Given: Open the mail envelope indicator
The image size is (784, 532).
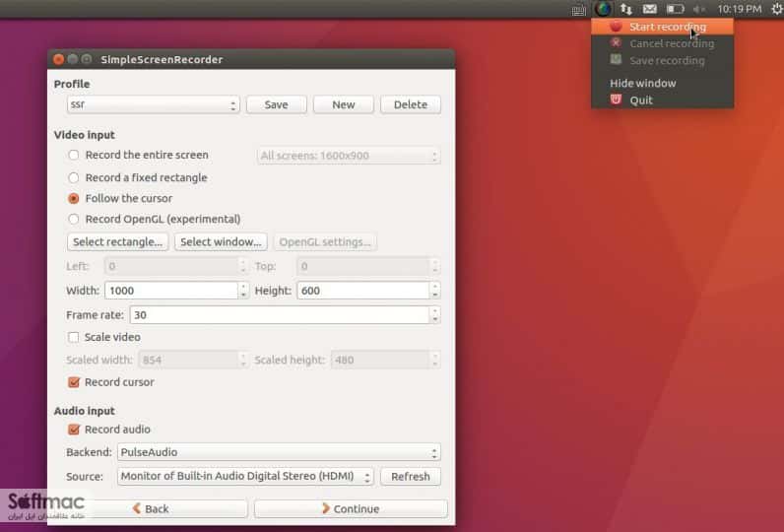Looking at the screenshot, I should coord(649,9).
